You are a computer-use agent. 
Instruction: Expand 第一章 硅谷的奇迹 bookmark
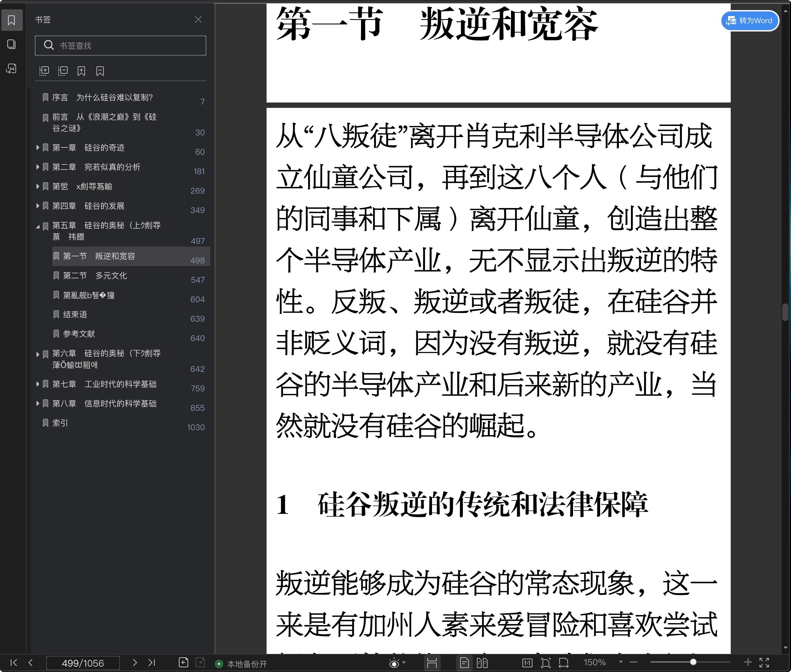point(38,147)
